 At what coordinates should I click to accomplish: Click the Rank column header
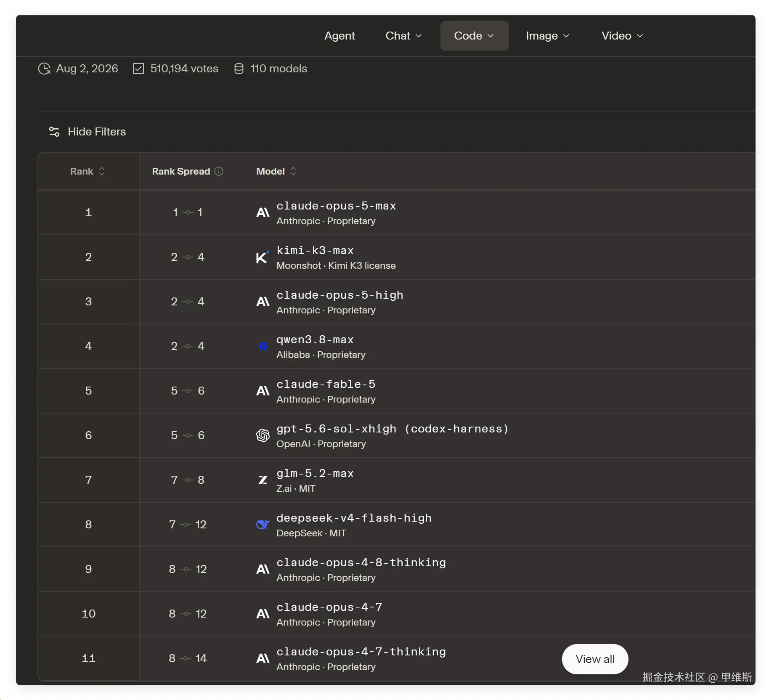pyautogui.click(x=88, y=171)
